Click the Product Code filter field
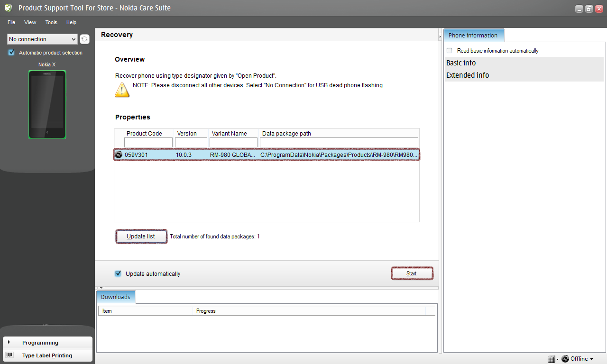 pyautogui.click(x=148, y=143)
